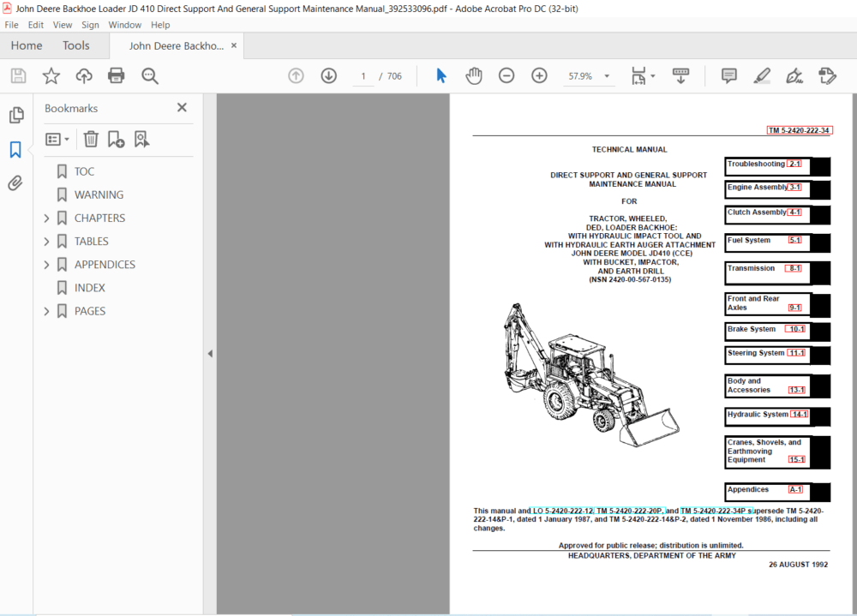Click the read mode keyboard icon
The image size is (857, 616).
pos(680,76)
